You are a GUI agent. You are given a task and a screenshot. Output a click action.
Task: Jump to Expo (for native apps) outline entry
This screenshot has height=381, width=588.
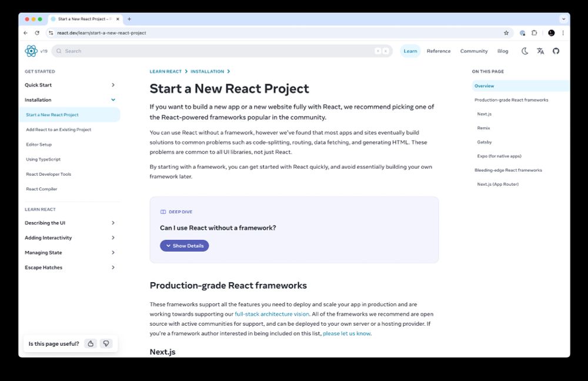[x=499, y=156]
